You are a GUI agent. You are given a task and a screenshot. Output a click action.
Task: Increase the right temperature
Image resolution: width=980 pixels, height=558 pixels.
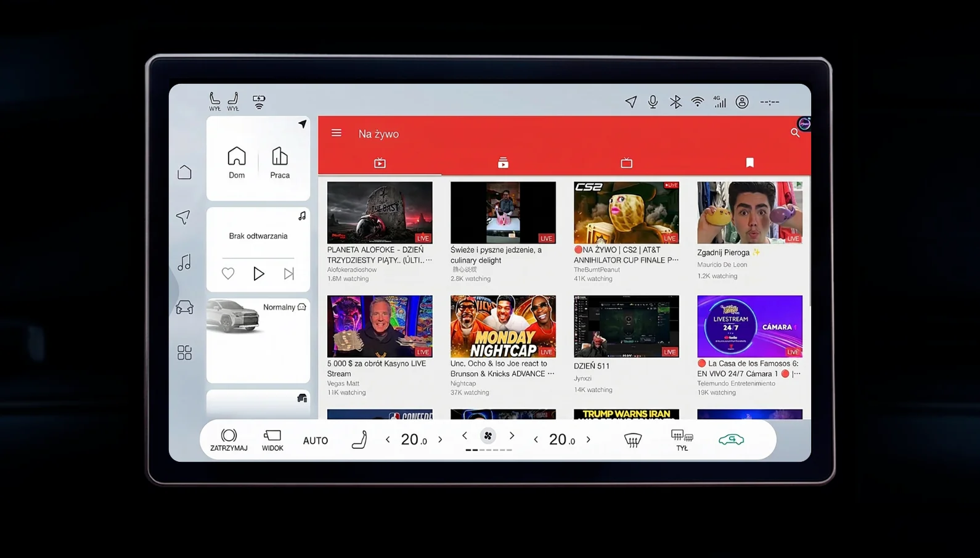pos(589,440)
